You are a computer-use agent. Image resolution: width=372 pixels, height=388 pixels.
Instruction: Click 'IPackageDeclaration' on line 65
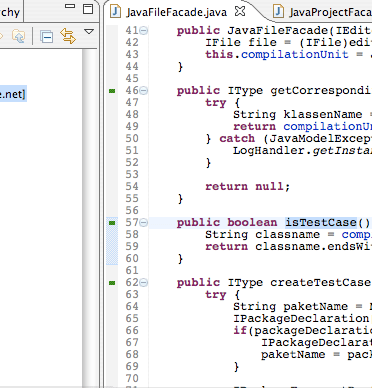(301, 319)
